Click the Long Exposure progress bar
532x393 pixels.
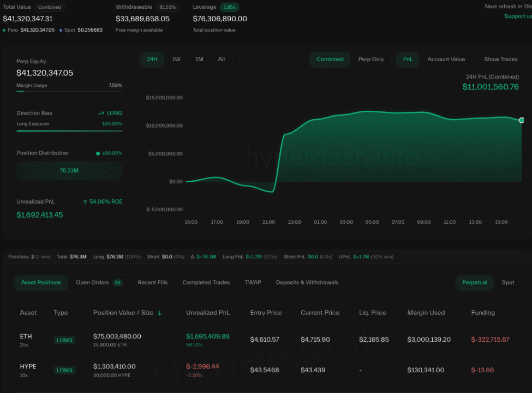69,131
